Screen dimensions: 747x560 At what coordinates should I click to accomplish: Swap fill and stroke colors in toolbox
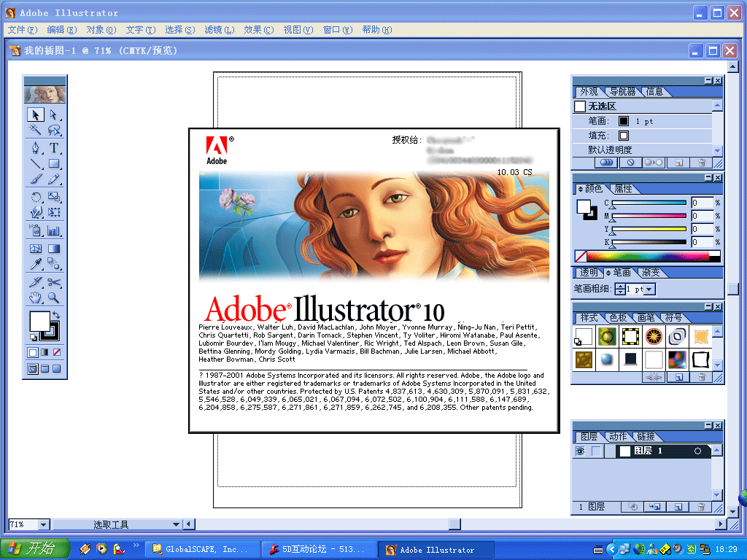click(55, 315)
